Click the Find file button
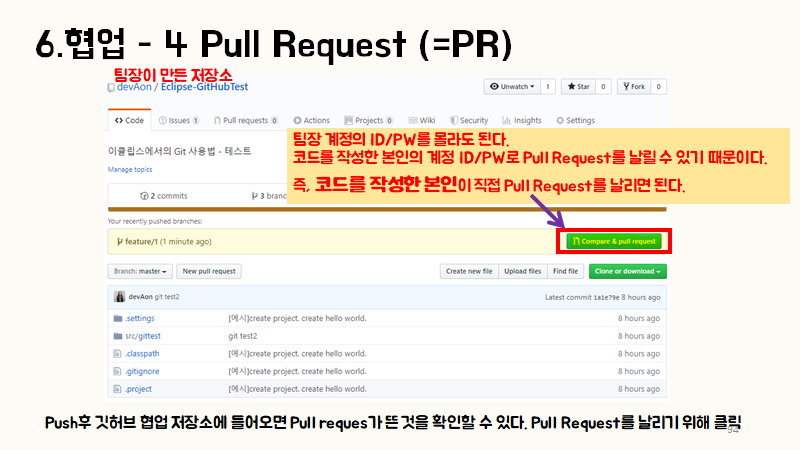This screenshot has width=800, height=450. point(565,271)
